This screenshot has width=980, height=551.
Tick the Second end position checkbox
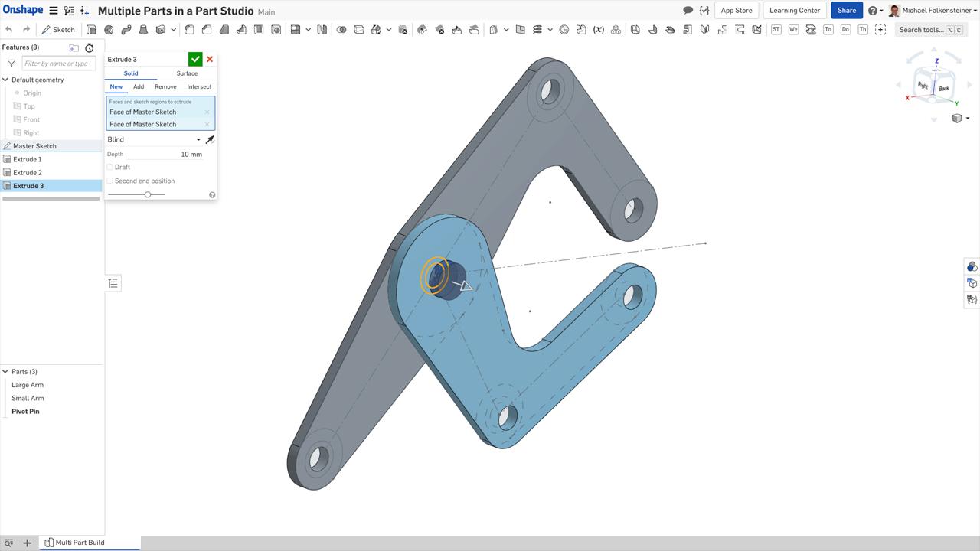click(110, 181)
